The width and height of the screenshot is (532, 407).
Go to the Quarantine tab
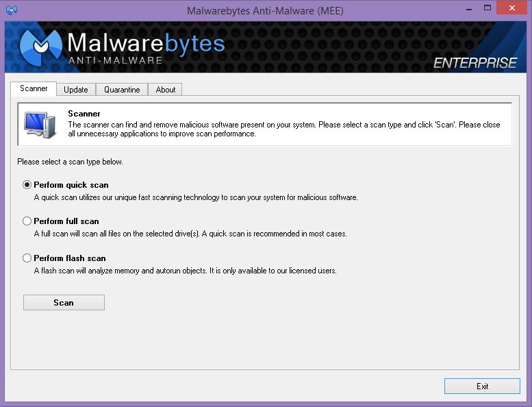122,90
